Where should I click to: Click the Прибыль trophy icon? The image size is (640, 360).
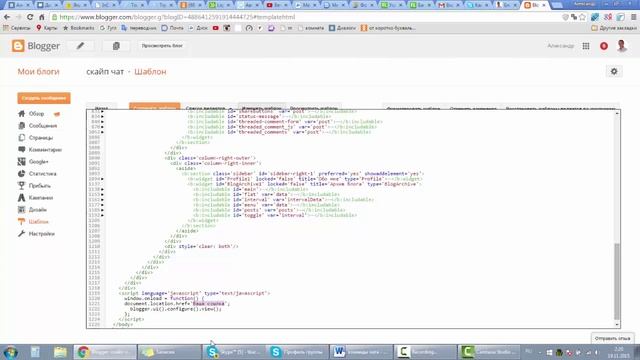(22, 185)
